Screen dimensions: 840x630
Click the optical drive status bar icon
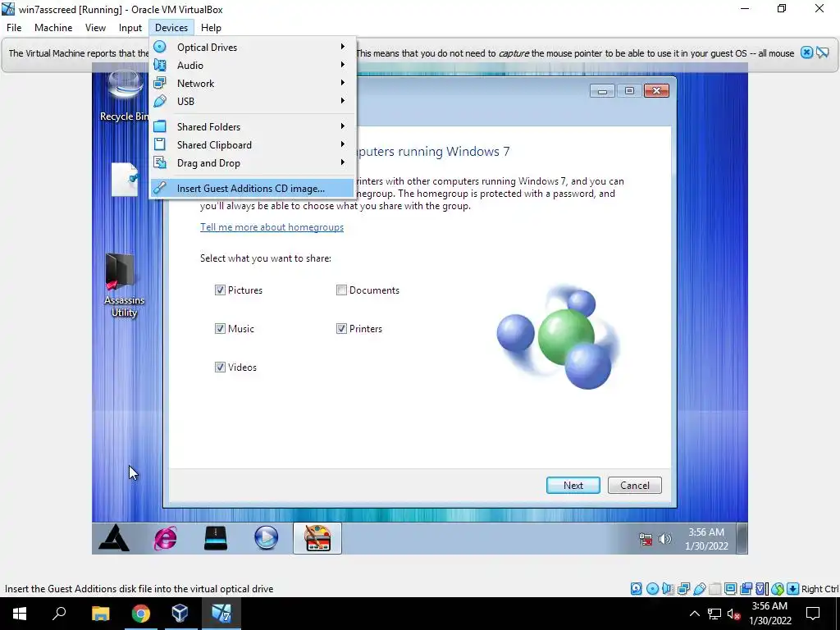point(652,589)
